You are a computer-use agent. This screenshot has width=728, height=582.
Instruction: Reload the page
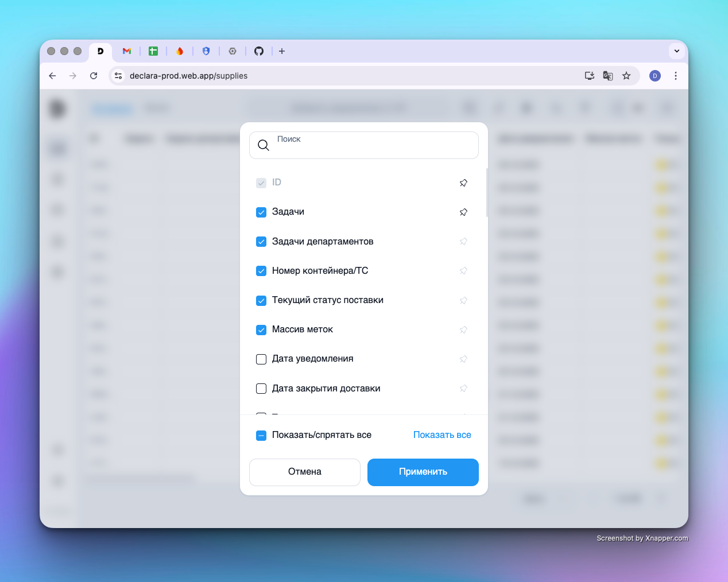point(94,76)
